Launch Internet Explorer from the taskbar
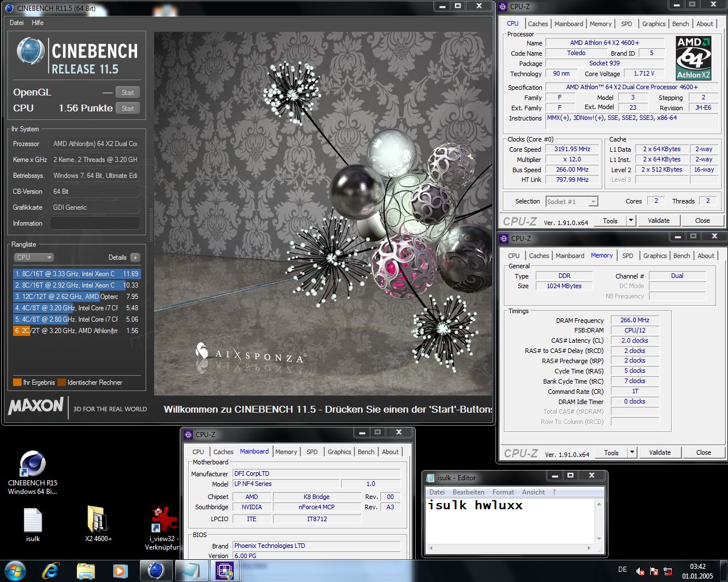 [x=51, y=570]
